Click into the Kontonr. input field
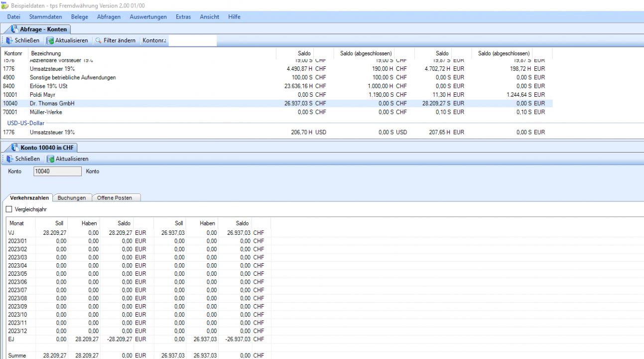This screenshot has height=359, width=644. tap(192, 40)
